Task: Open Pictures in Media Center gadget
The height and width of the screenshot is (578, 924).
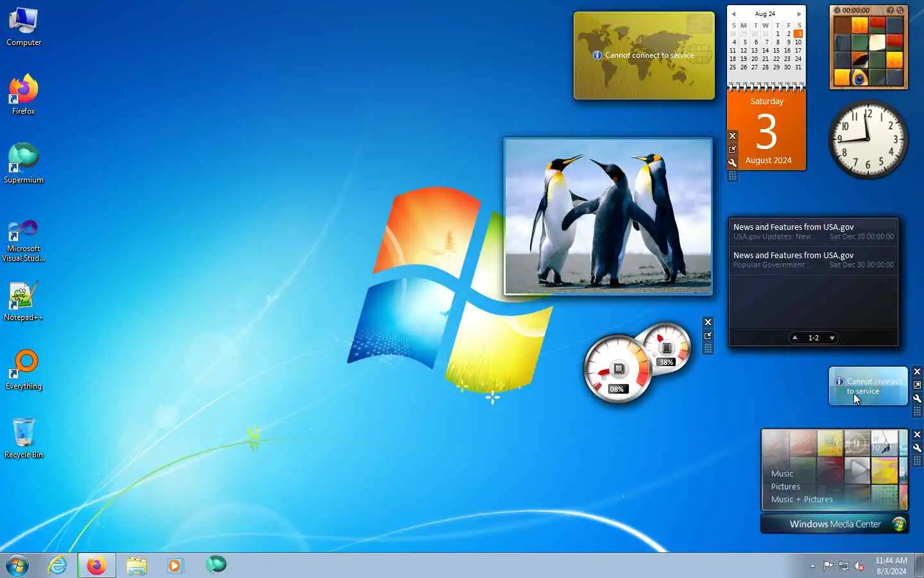Action: pos(785,486)
